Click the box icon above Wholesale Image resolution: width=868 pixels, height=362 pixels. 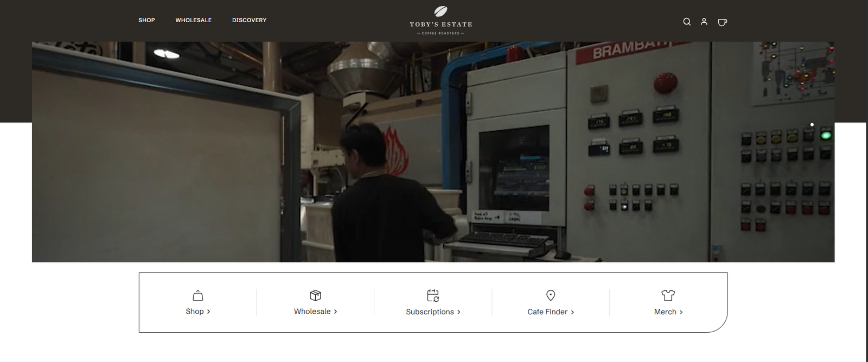point(315,295)
